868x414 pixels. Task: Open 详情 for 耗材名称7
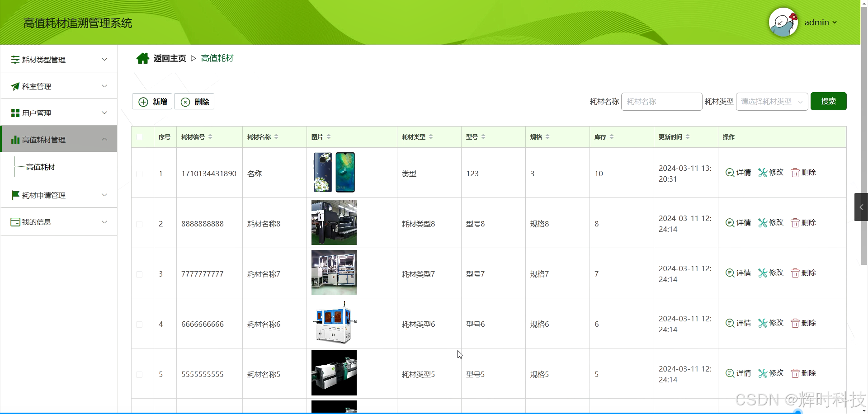(x=738, y=273)
